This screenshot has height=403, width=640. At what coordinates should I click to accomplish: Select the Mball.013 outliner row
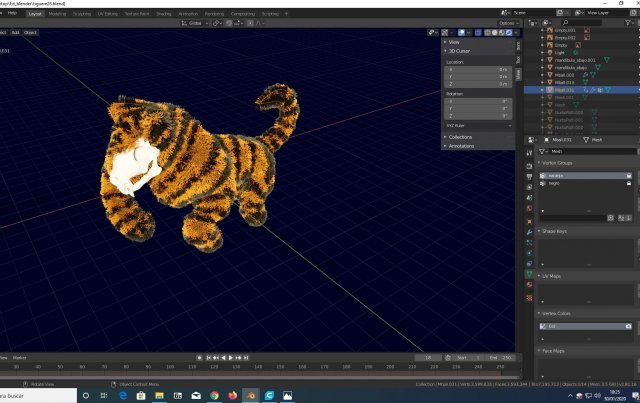(564, 82)
